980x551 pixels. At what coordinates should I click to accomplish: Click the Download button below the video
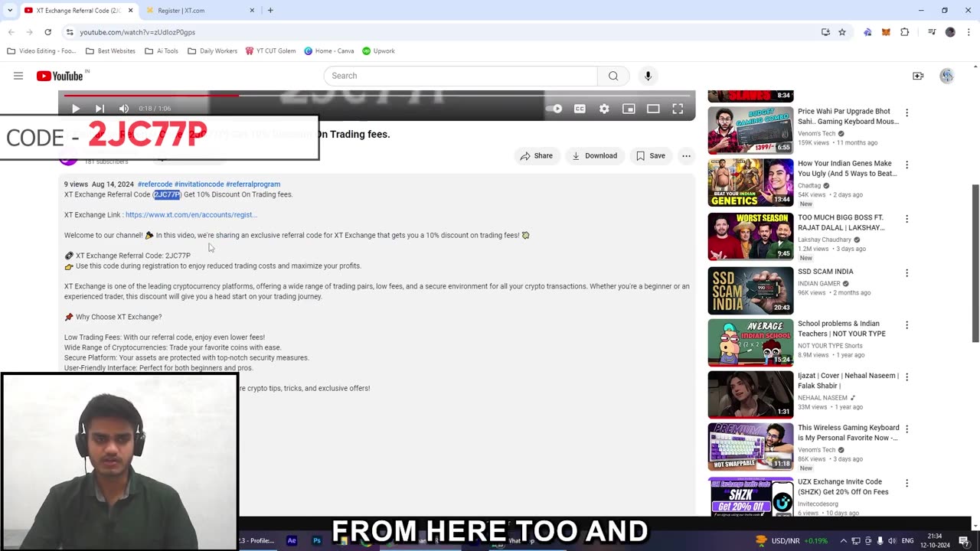click(x=594, y=155)
